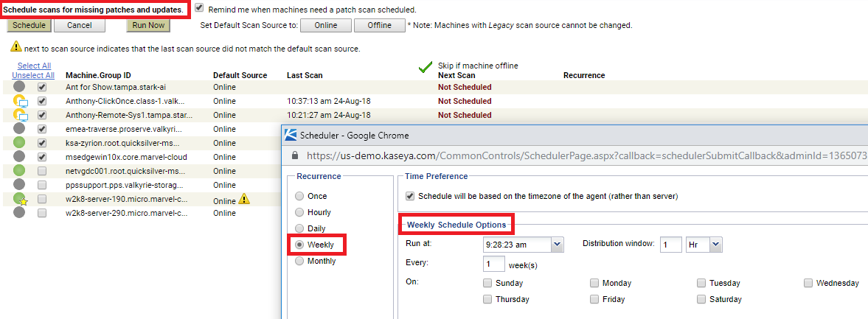Select Weekly recurrence option
The height and width of the screenshot is (319, 868).
[299, 245]
